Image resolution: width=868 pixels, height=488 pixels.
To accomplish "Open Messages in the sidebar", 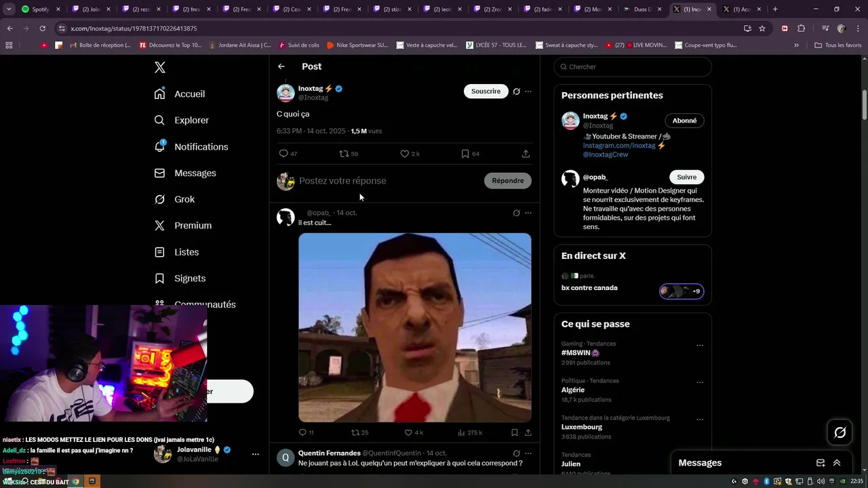I will 185,173.
